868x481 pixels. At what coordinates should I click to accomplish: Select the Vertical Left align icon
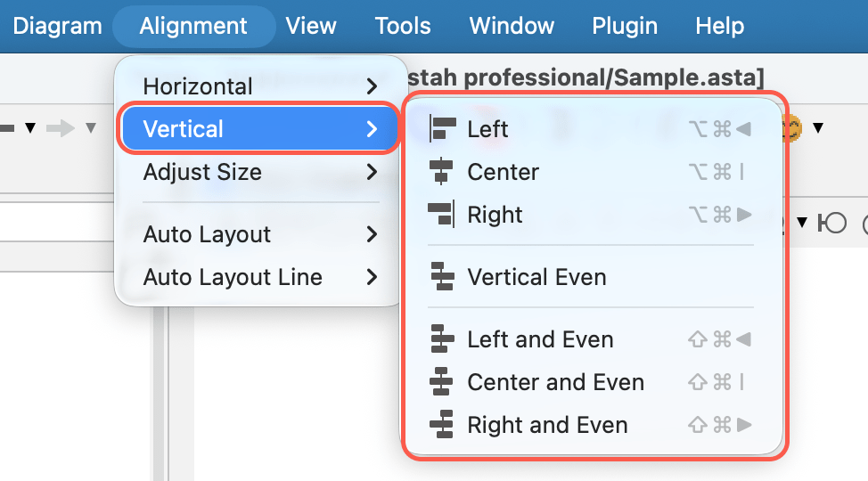point(442,129)
